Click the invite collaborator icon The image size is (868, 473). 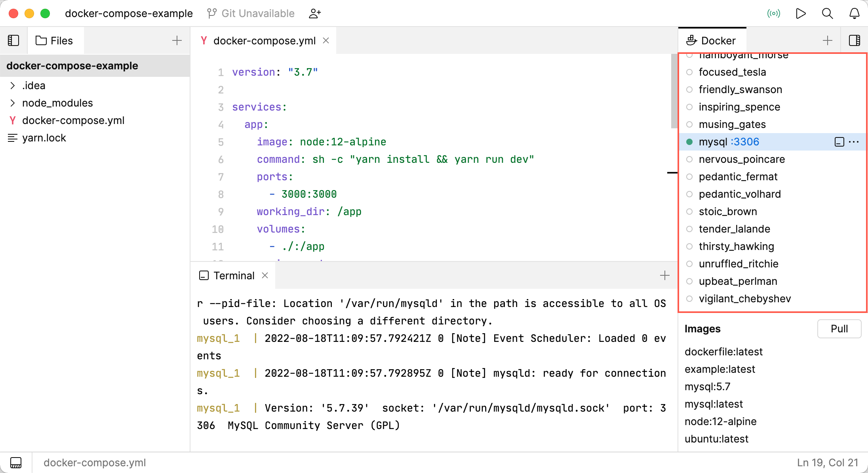315,13
